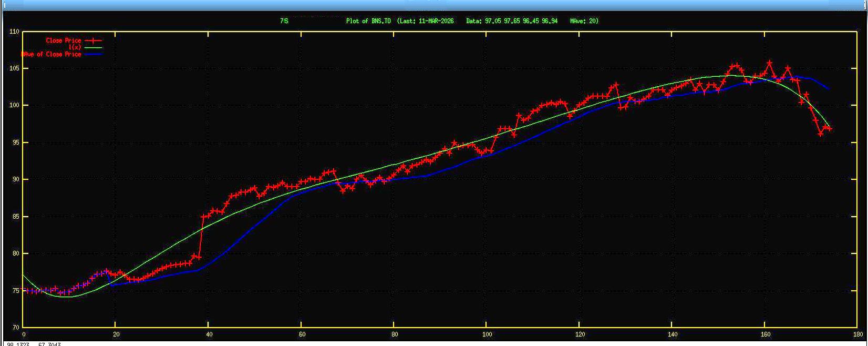The width and height of the screenshot is (868, 346).
Task: Click the '7S' label in header
Action: pos(284,21)
